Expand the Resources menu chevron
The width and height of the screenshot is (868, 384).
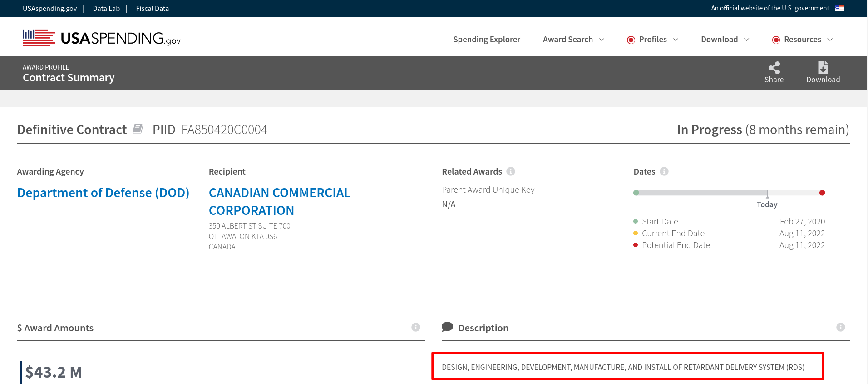click(x=830, y=40)
